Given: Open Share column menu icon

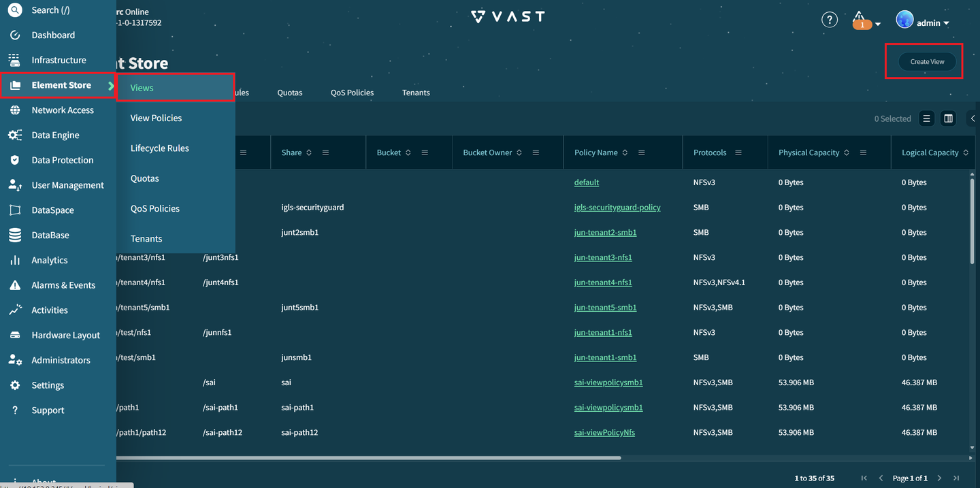Looking at the screenshot, I should (325, 152).
